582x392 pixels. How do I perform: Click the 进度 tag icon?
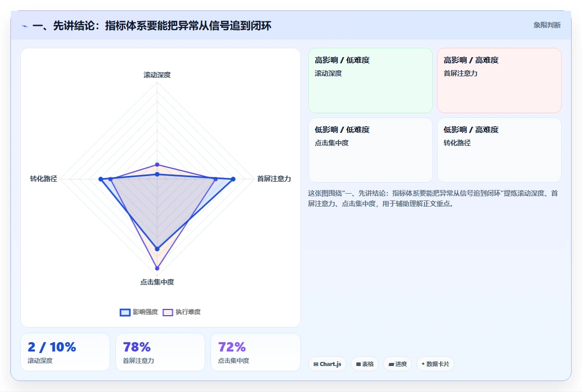click(x=391, y=364)
